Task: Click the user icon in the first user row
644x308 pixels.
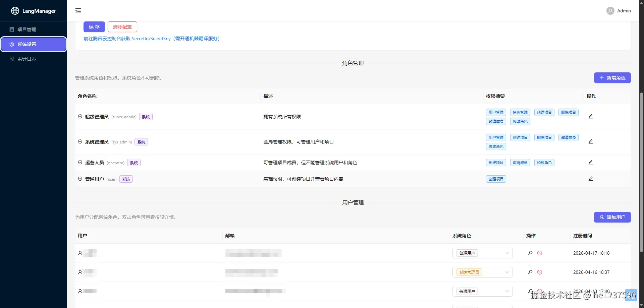Action: click(x=80, y=253)
